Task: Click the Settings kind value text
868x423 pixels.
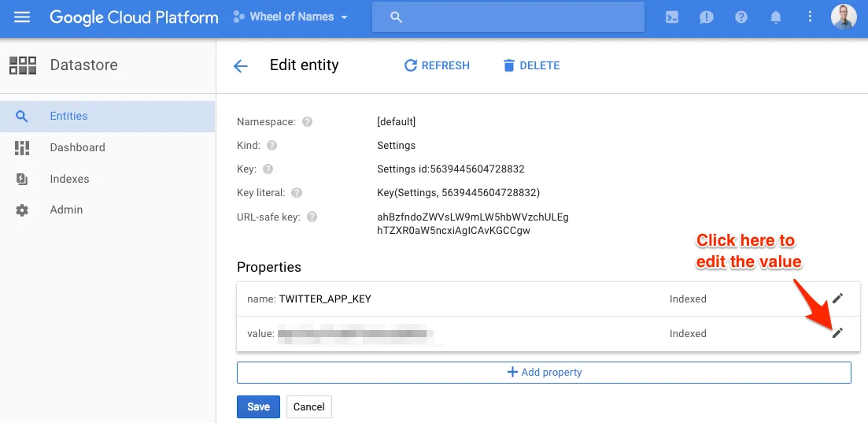Action: 396,145
